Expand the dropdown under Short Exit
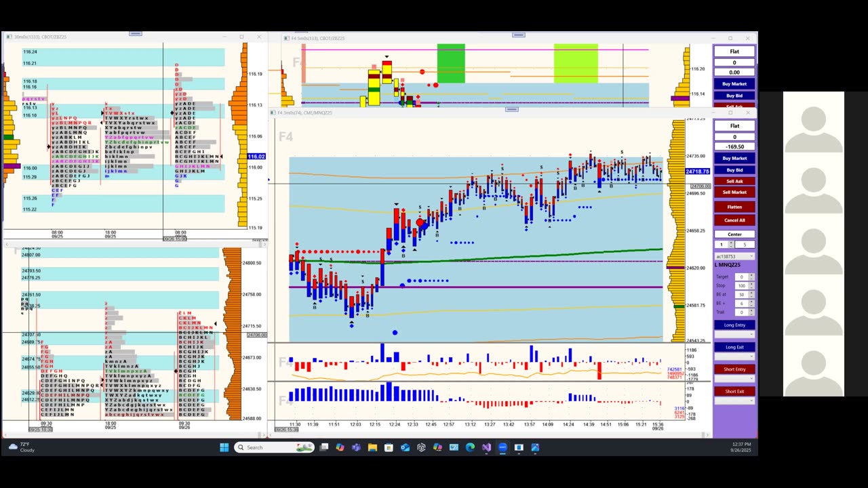The height and width of the screenshot is (488, 868). [x=734, y=401]
